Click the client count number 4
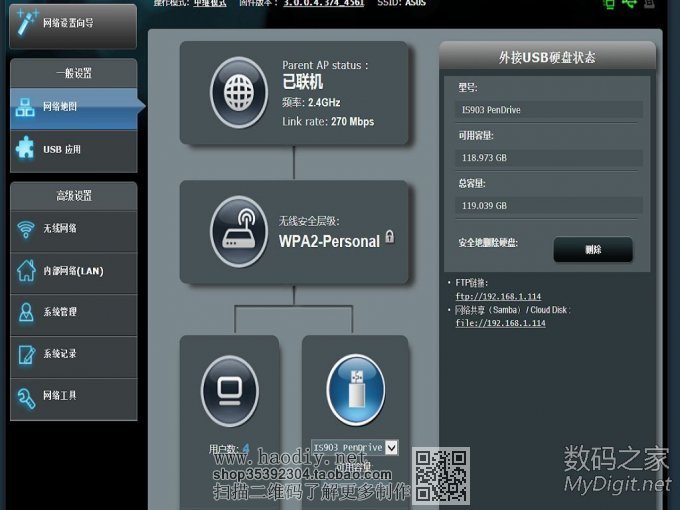This screenshot has height=510, width=680. (x=246, y=449)
